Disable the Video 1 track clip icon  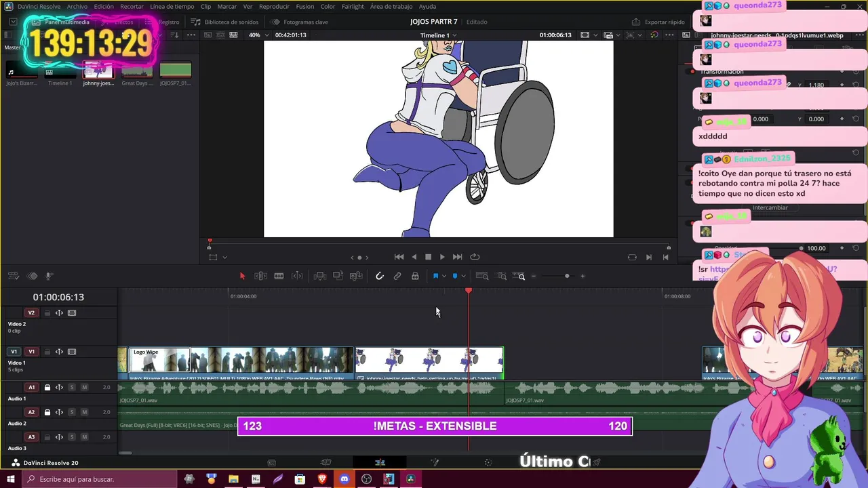point(72,352)
